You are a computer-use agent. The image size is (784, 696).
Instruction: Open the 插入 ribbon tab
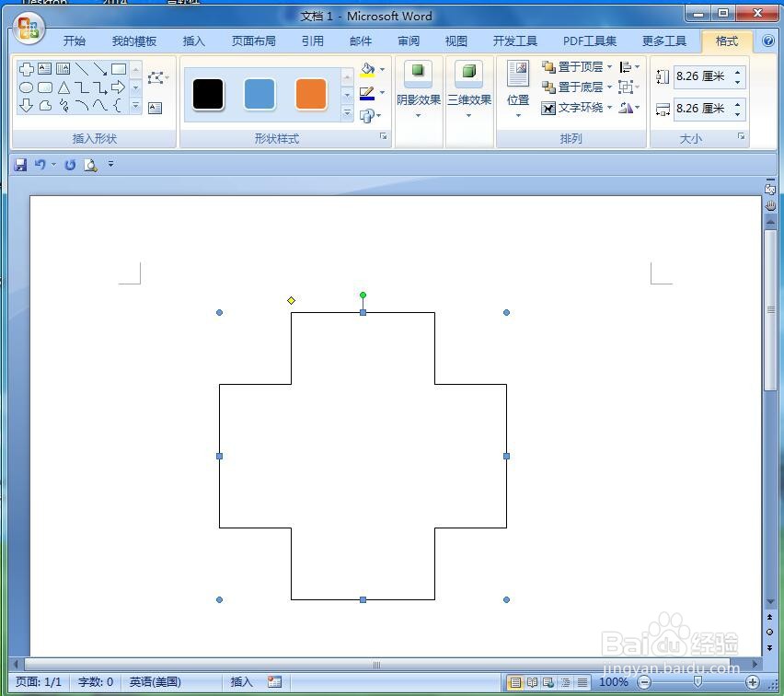(193, 41)
